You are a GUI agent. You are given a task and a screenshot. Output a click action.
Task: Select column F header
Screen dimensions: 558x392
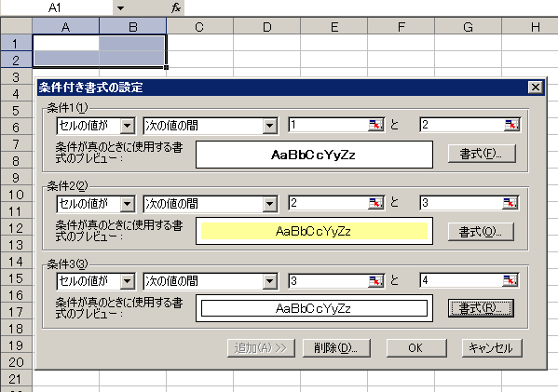[401, 27]
